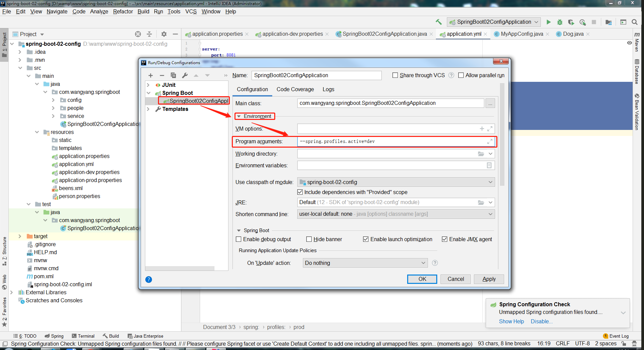Viewport: 644px width, 350px height.
Task: Open Terminal tool window
Action: click(83, 336)
